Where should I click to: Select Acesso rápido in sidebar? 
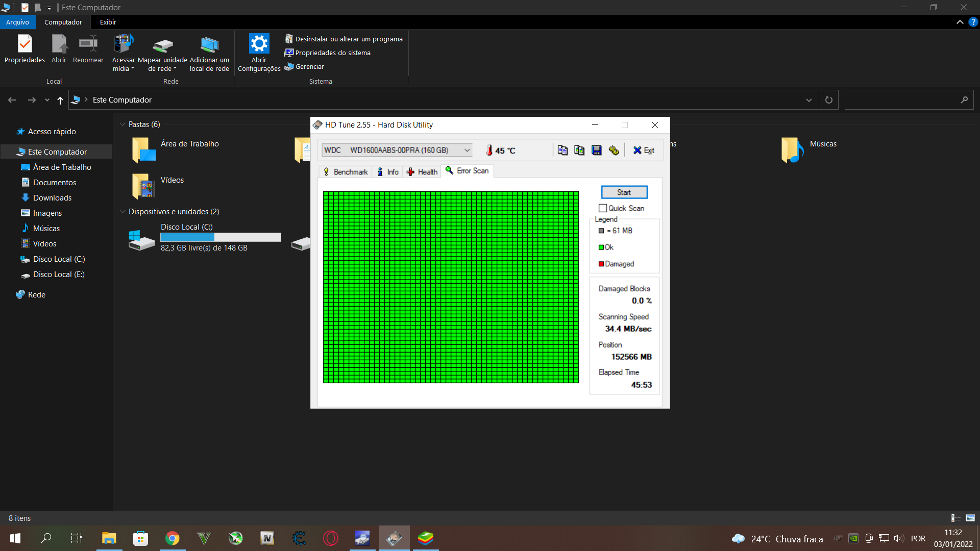point(52,132)
